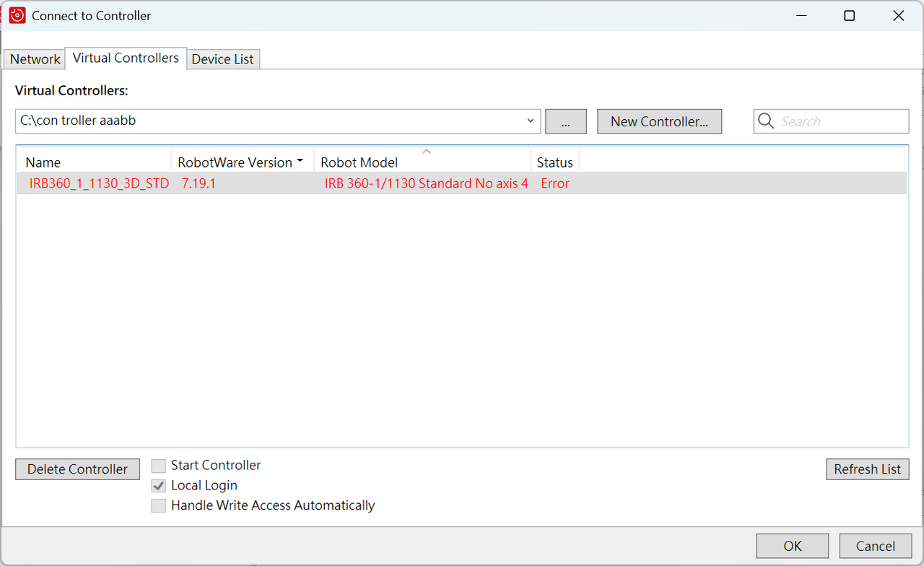This screenshot has width=924, height=566.
Task: Expand the controller path dropdown arrow
Action: (x=531, y=121)
